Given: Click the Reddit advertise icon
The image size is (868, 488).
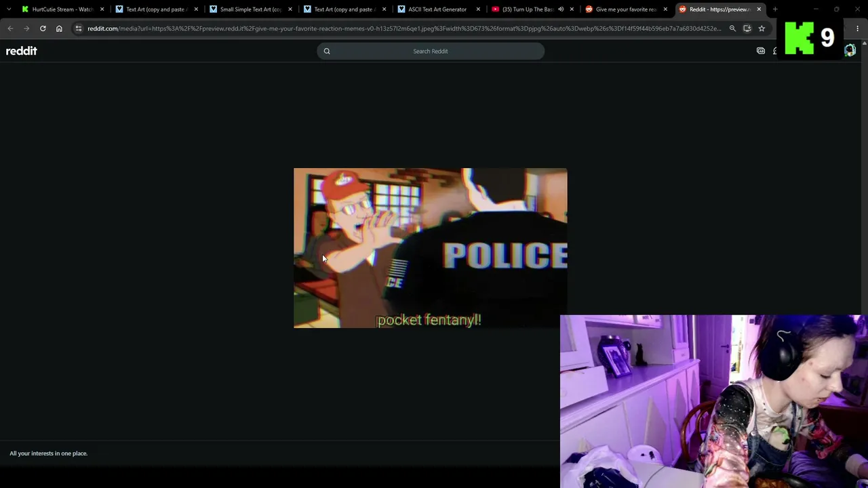Looking at the screenshot, I should [761, 51].
